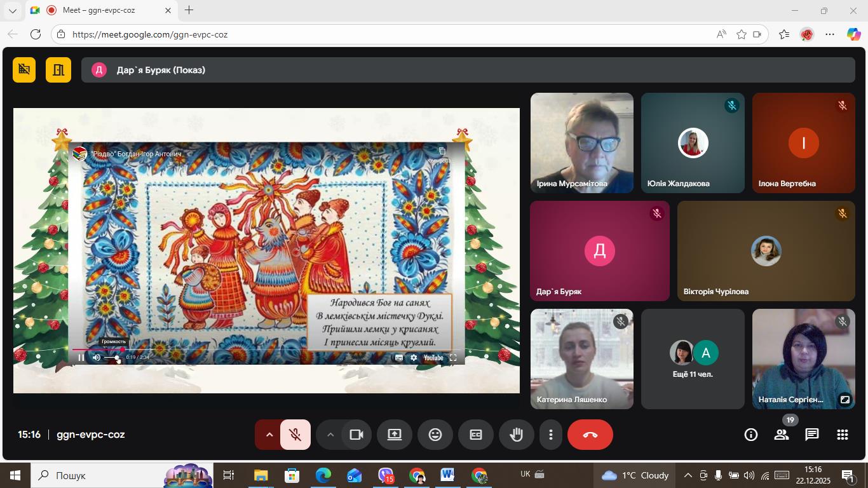Image resolution: width=868 pixels, height=488 pixels.
Task: Click the Дар`я Буряк presentation label
Action: (x=161, y=70)
